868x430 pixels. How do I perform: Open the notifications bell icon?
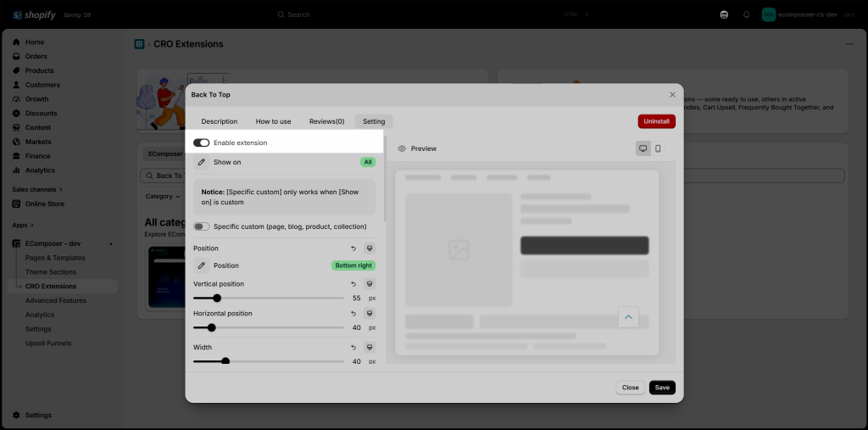tap(746, 14)
